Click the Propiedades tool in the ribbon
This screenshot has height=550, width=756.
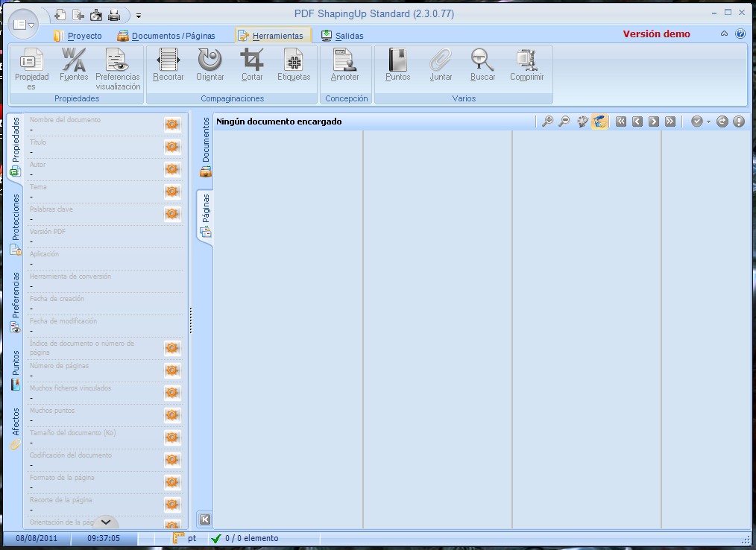(x=31, y=69)
